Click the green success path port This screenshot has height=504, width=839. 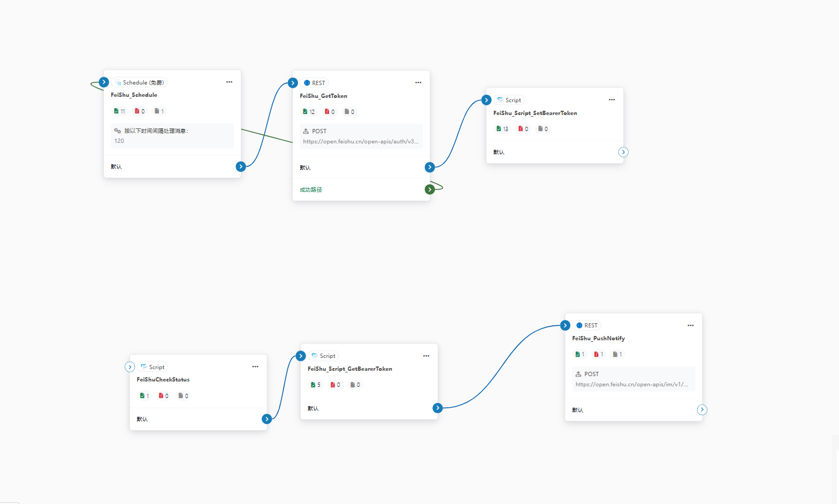[430, 189]
